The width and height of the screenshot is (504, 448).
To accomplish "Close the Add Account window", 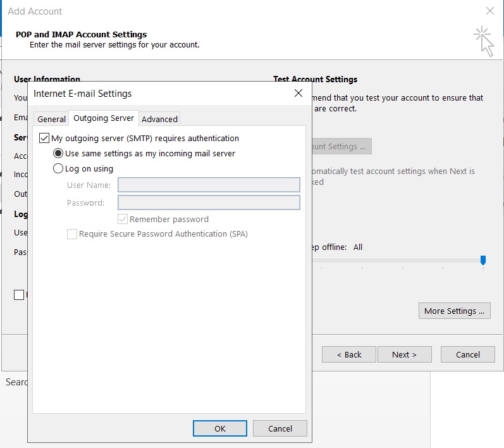I will pyautogui.click(x=489, y=11).
